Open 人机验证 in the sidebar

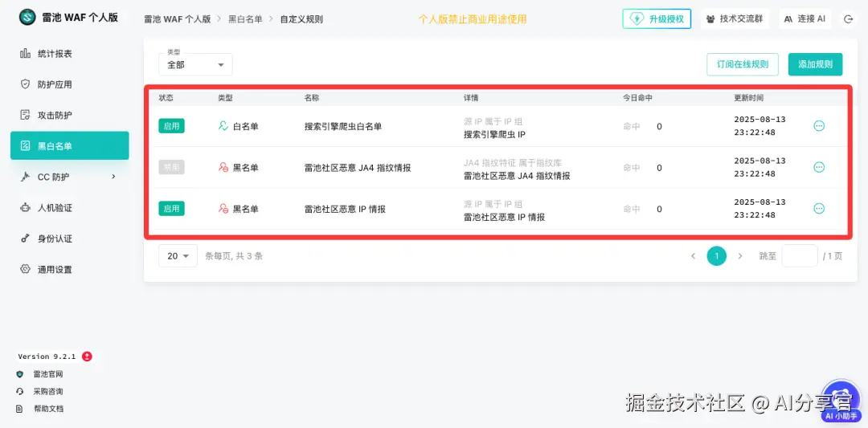70,208
